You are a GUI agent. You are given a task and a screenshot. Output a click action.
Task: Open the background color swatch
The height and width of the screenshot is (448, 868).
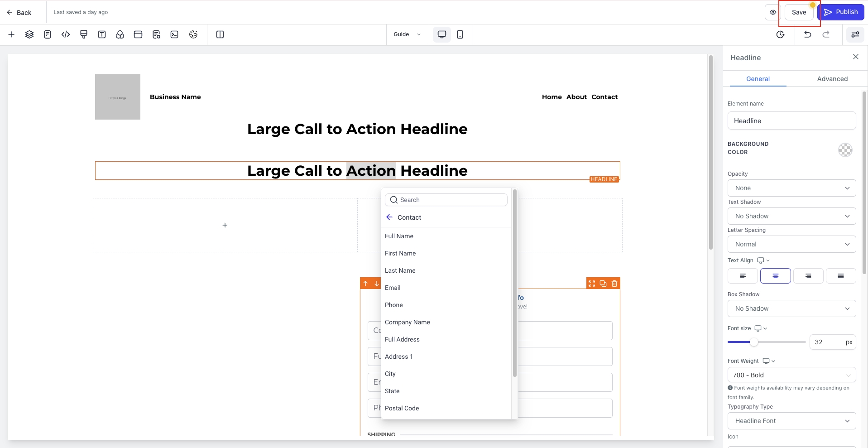point(845,150)
